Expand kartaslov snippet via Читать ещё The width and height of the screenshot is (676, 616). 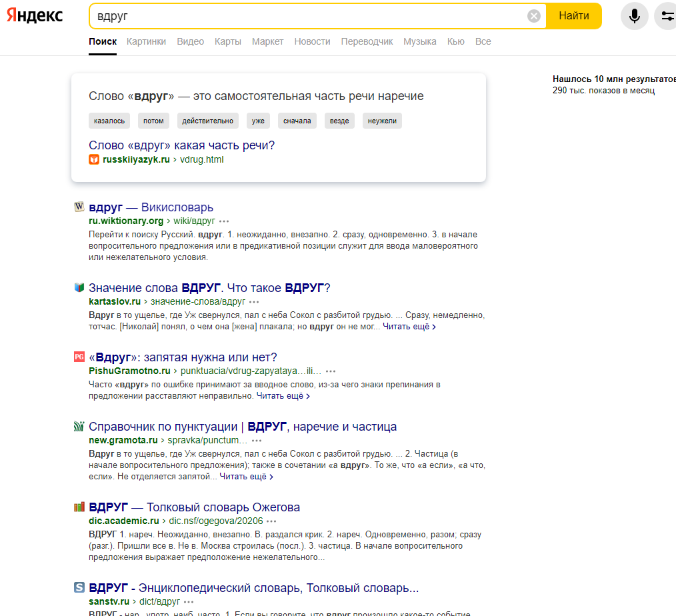409,327
